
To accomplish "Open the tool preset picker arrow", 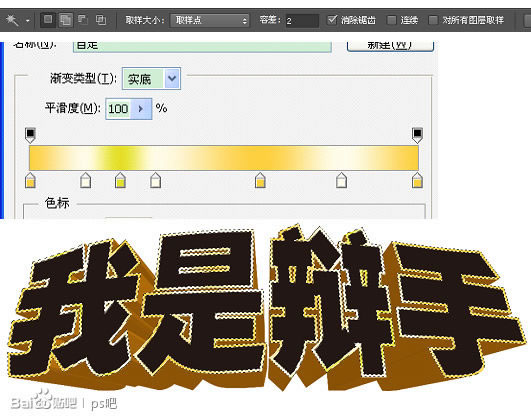I will [x=27, y=21].
